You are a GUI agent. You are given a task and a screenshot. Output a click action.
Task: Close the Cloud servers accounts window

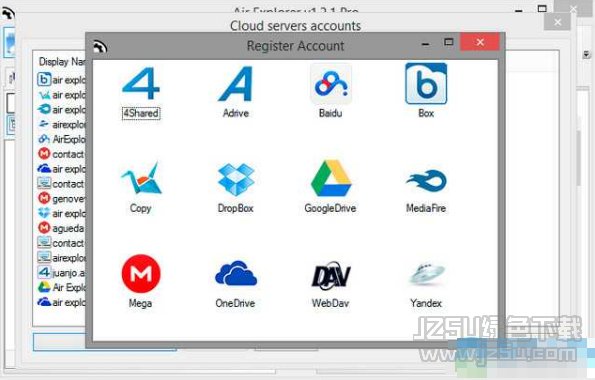[557, 22]
